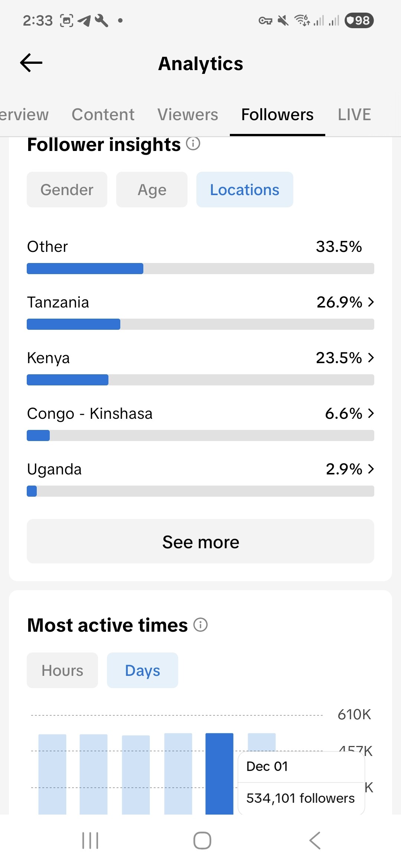Expand Kenya location details chevron

[x=371, y=358]
